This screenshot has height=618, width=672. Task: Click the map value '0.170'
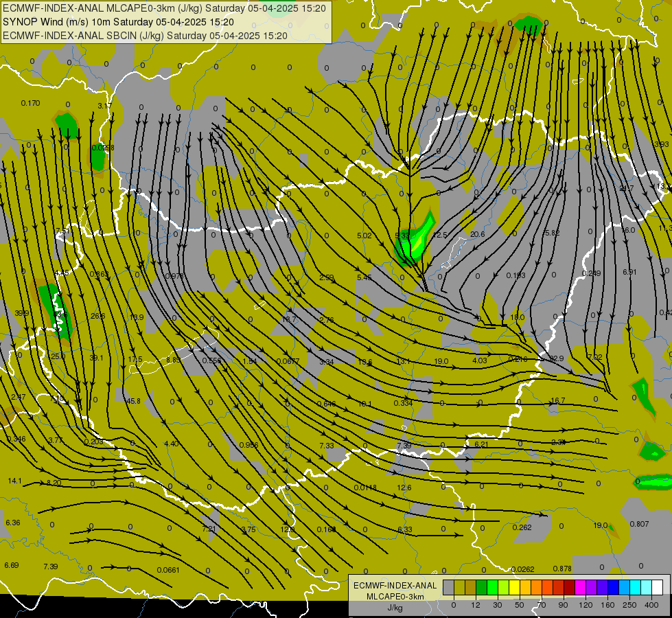click(30, 104)
